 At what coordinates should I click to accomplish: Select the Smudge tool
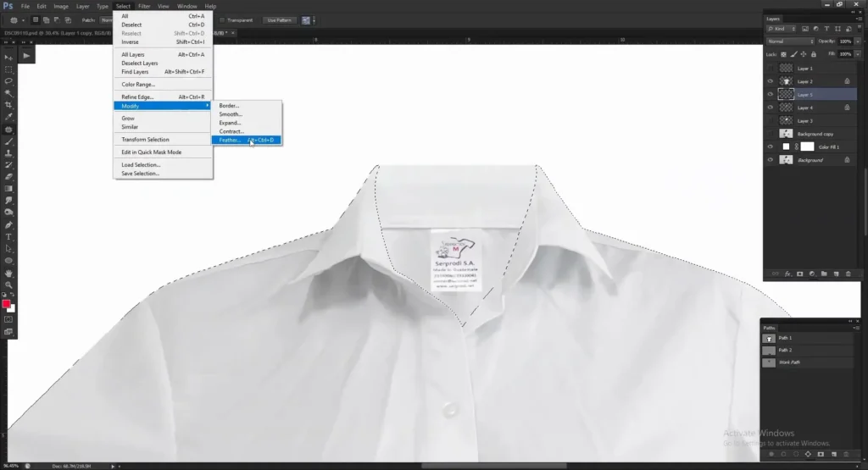8,200
